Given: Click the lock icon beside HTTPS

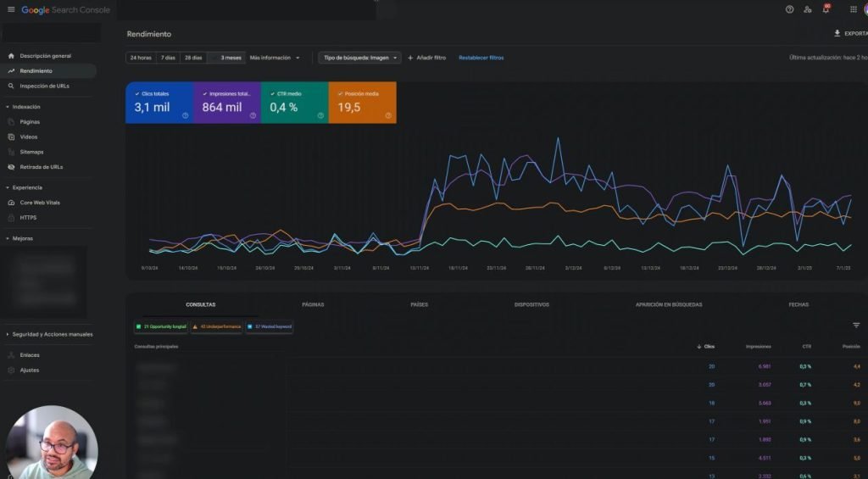Looking at the screenshot, I should click(x=11, y=218).
